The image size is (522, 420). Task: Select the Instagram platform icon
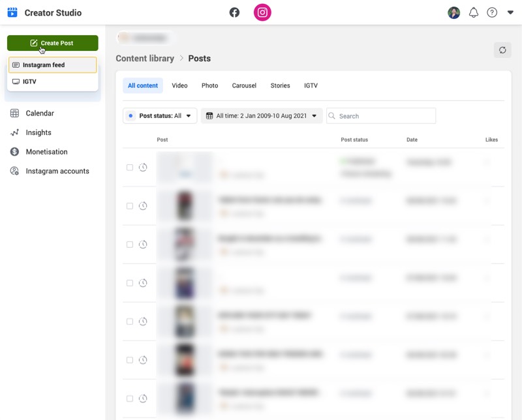[262, 12]
